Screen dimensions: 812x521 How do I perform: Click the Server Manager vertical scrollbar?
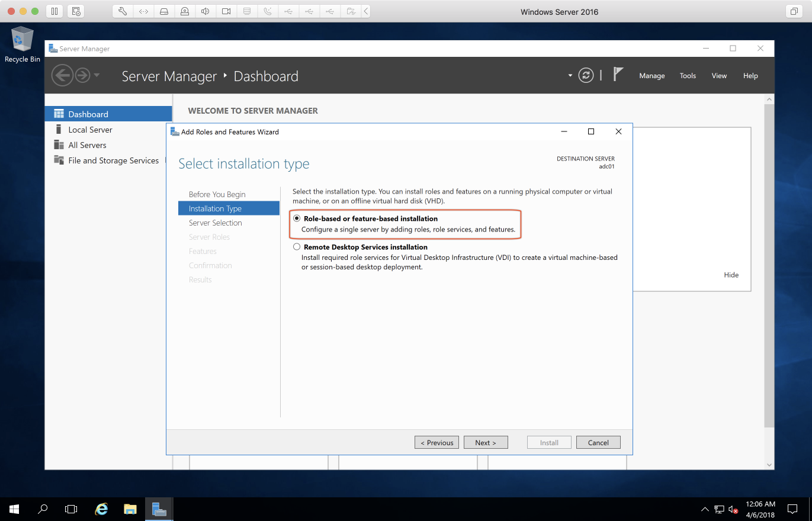pos(769,266)
